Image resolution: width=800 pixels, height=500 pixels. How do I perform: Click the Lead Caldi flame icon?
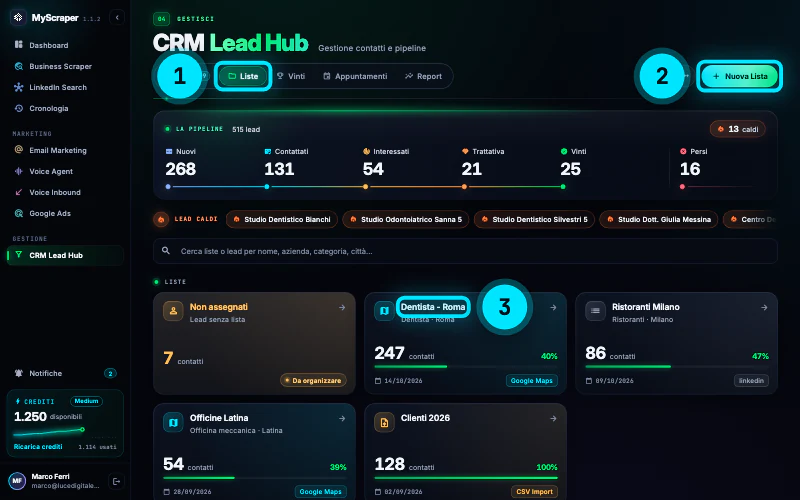click(x=161, y=219)
